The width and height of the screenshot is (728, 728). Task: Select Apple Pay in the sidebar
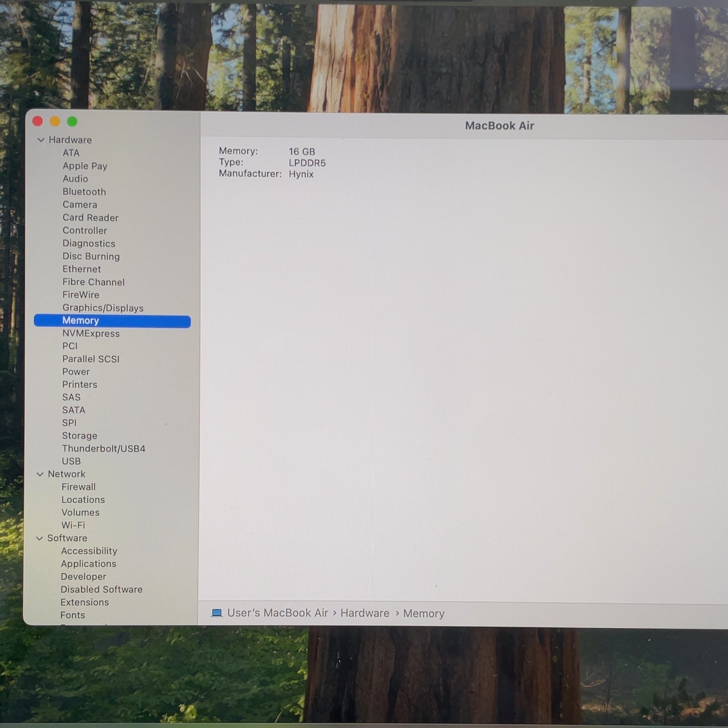click(x=85, y=166)
